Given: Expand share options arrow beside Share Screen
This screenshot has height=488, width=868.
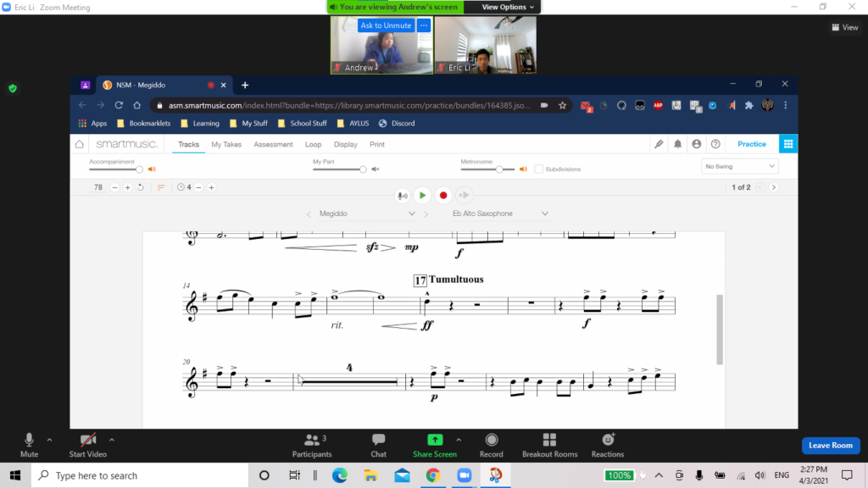Looking at the screenshot, I should (x=459, y=440).
